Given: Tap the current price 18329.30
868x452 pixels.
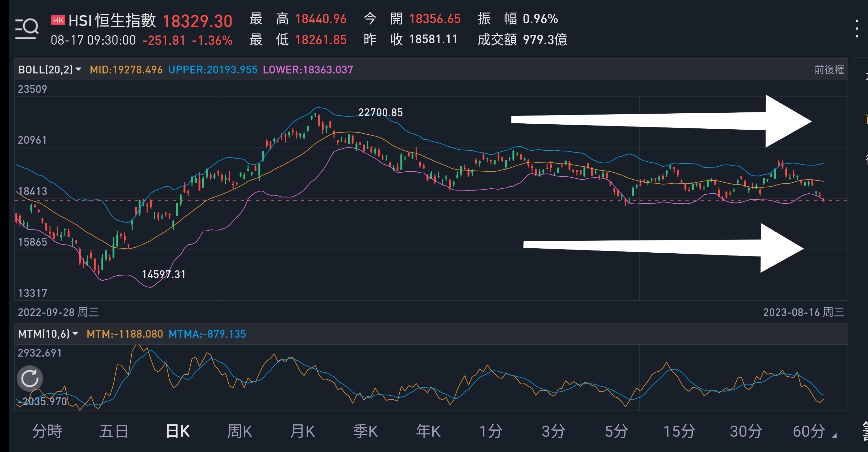Looking at the screenshot, I should pos(198,21).
